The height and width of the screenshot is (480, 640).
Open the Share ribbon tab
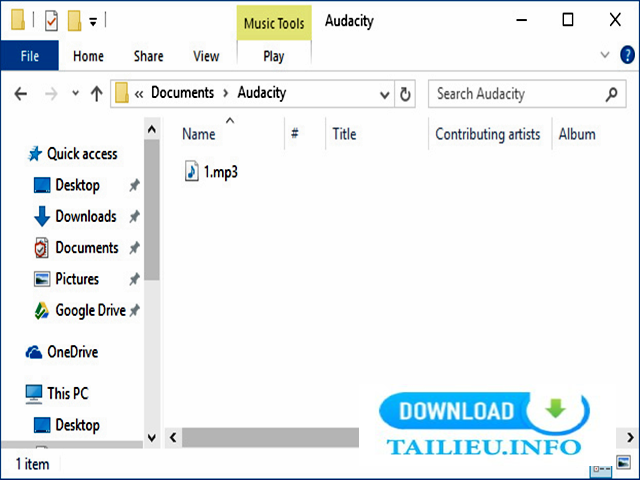[x=149, y=56]
